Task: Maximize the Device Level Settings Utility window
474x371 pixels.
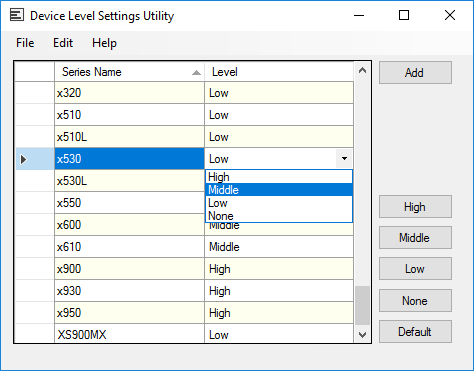Action: 404,15
